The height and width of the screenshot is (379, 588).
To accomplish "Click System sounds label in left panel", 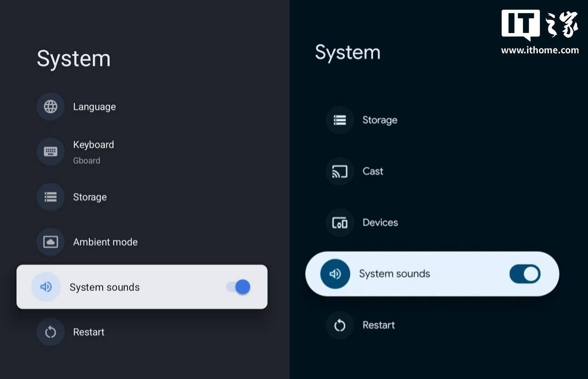I will coord(104,287).
